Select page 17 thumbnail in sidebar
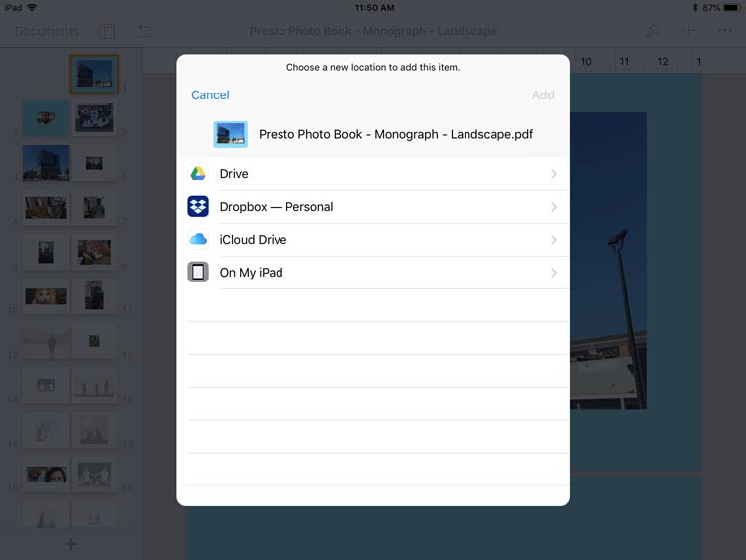 pyautogui.click(x=94, y=430)
